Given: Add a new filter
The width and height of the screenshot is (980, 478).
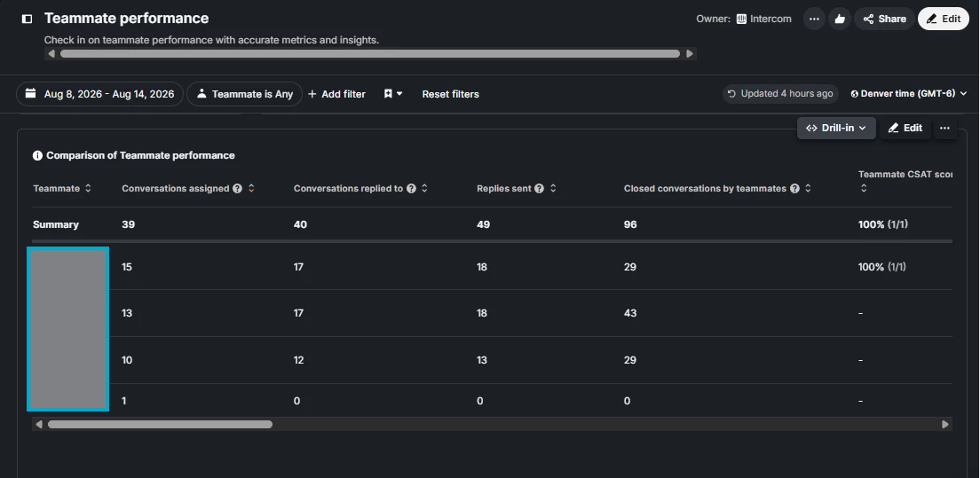Looking at the screenshot, I should (337, 94).
